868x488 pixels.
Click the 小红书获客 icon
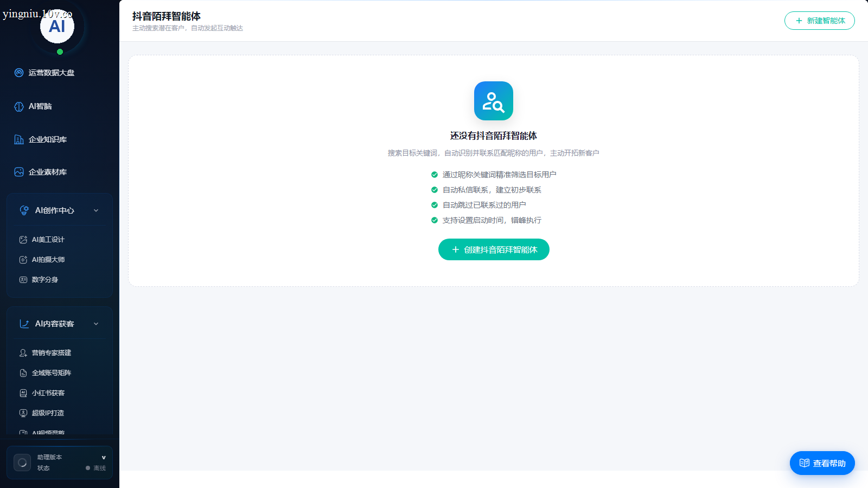coord(23,393)
